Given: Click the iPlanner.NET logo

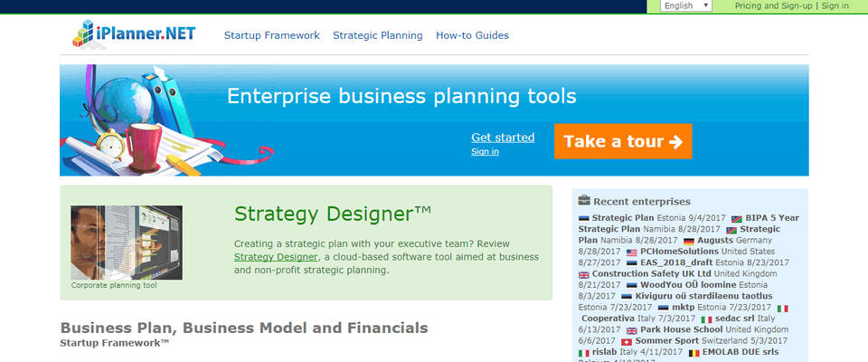Looking at the screenshot, I should (x=132, y=34).
